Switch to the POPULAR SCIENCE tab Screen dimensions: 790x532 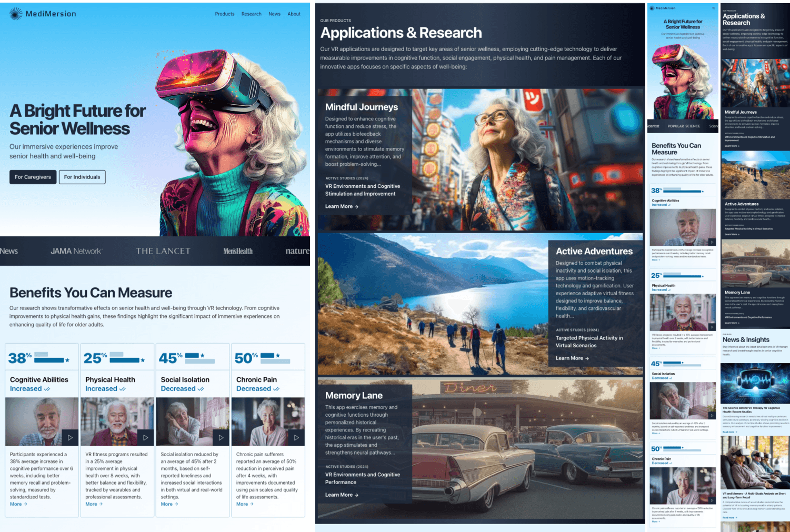pos(683,126)
